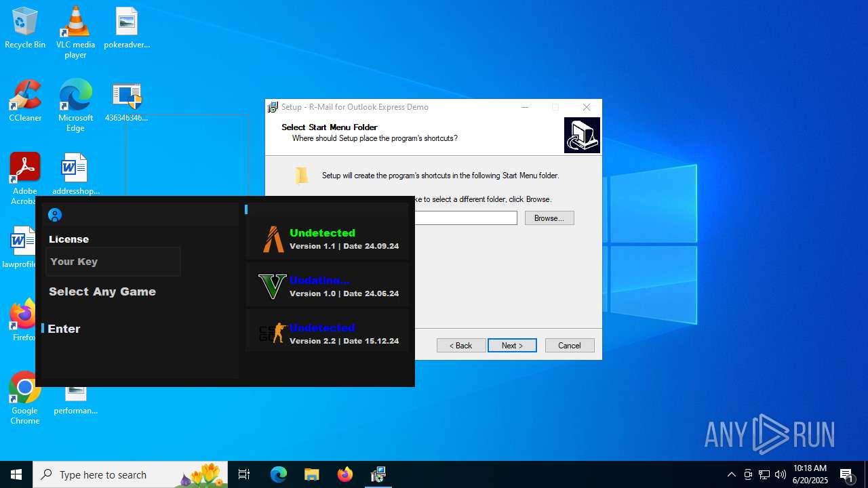Click the Browse button in setup

pos(549,218)
